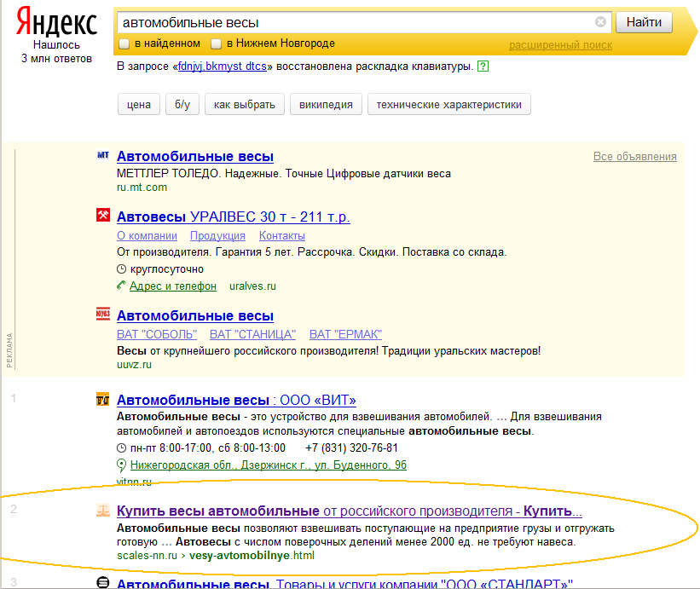
Task: Open the Дзержинск, ул. Буденного, 9б address link
Action: (x=269, y=465)
